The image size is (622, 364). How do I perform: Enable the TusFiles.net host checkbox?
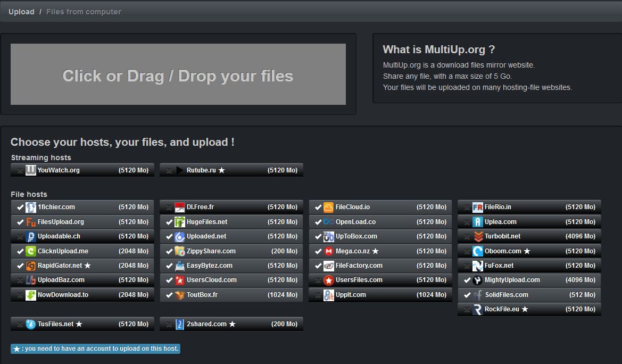tap(20, 324)
